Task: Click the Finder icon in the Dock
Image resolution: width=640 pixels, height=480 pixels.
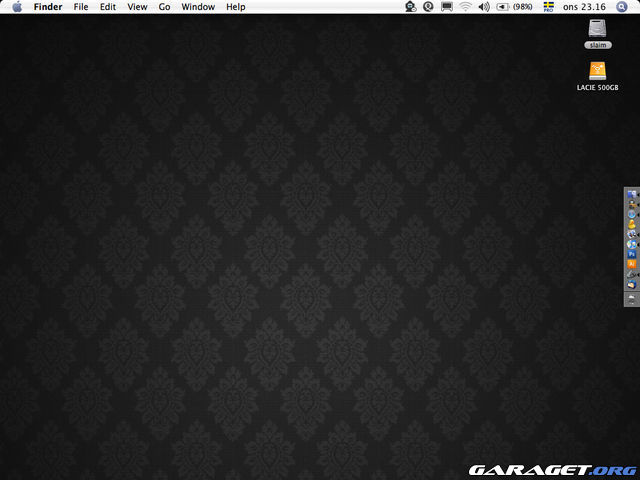Action: pos(632,194)
